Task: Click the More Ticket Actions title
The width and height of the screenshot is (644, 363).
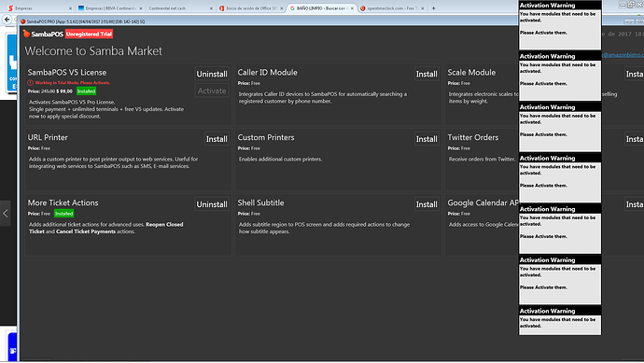Action: click(63, 202)
